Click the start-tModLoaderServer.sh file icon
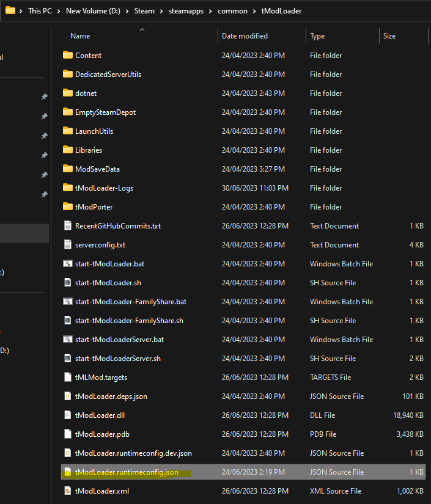Viewport: 431px width, 504px height. 67,359
